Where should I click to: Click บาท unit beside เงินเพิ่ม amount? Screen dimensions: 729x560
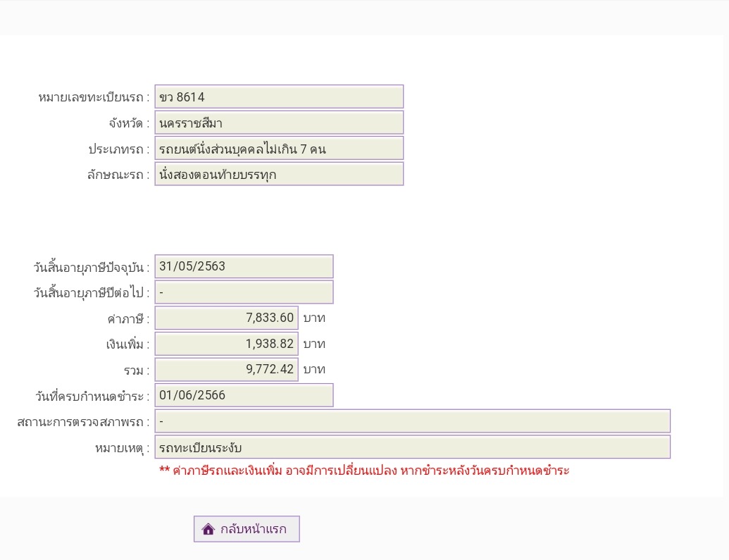pos(314,344)
